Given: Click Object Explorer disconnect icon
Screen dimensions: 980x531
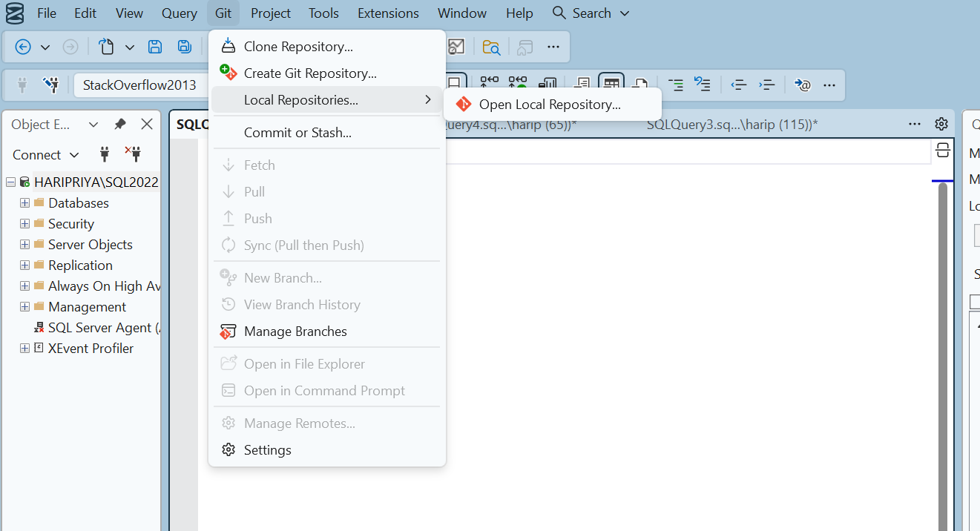Looking at the screenshot, I should pos(133,154).
